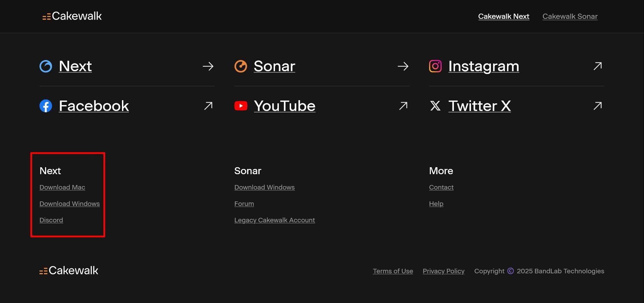Image resolution: width=644 pixels, height=303 pixels.
Task: Open Cakewalk Next in top navigation
Action: tap(504, 16)
